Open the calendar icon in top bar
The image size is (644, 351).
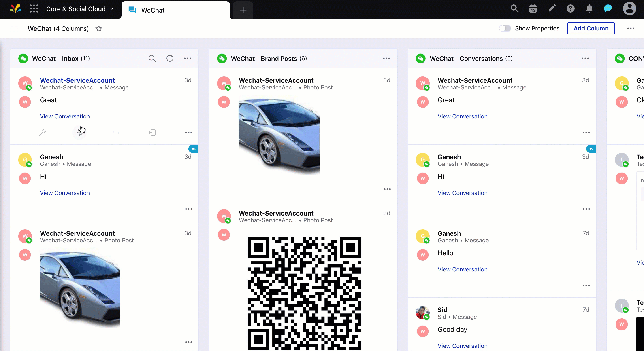[533, 9]
